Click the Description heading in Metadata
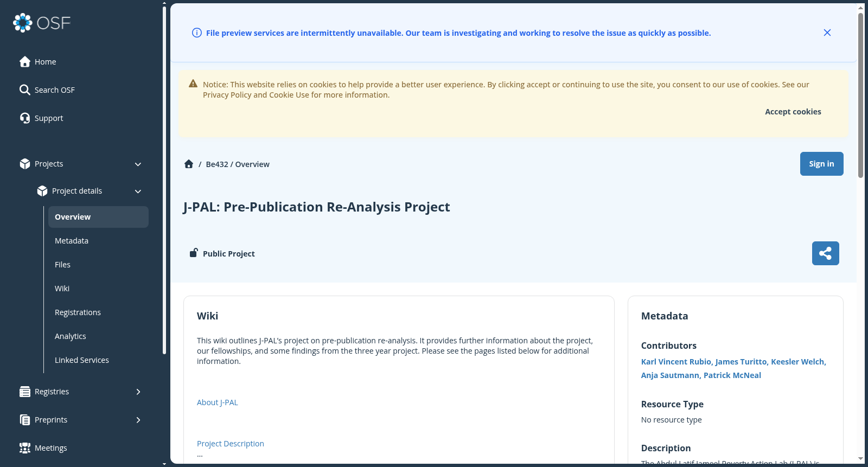 click(666, 448)
